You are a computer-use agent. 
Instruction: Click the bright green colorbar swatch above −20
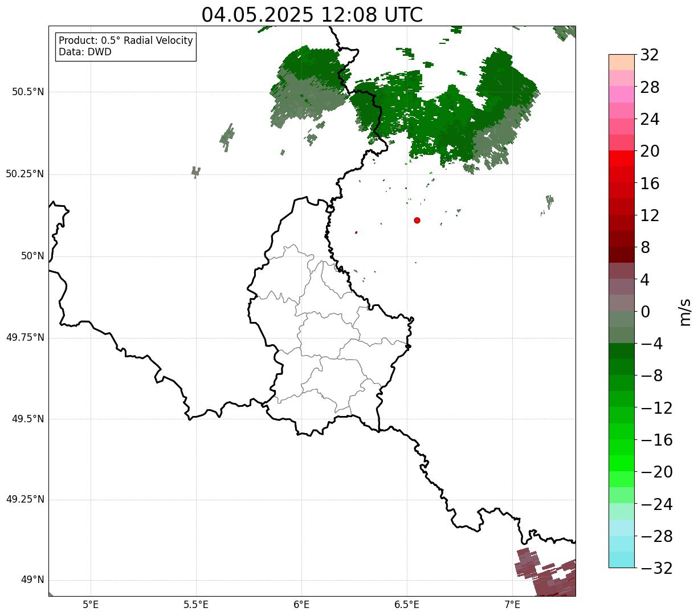[622, 463]
